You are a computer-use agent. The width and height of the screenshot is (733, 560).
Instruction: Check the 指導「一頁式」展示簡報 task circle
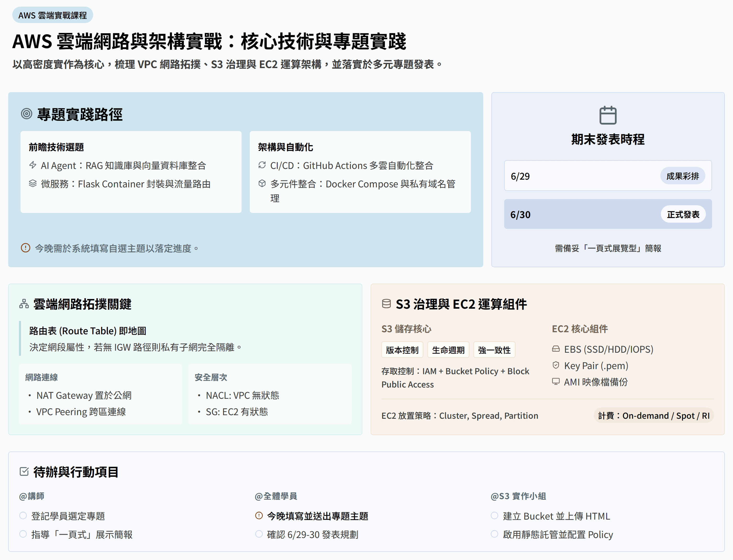(23, 534)
